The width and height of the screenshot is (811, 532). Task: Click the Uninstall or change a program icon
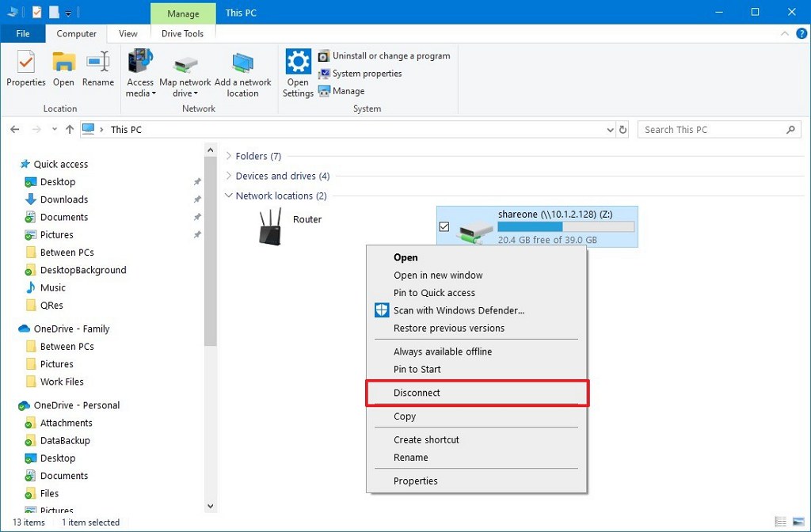[323, 55]
